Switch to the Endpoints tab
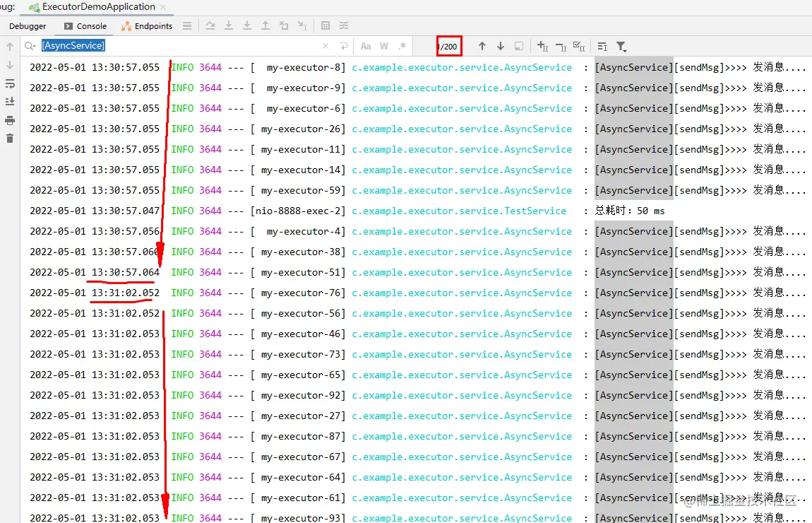Image resolution: width=812 pixels, height=523 pixels. point(147,26)
